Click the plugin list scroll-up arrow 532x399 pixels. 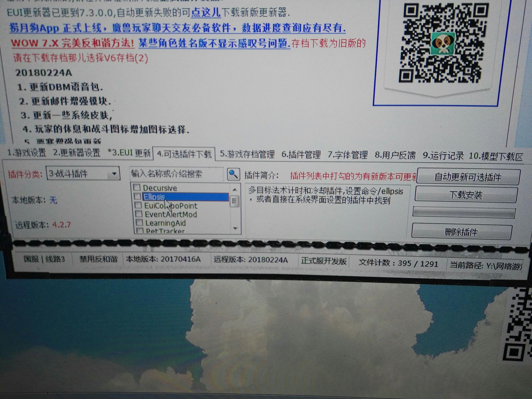[235, 190]
